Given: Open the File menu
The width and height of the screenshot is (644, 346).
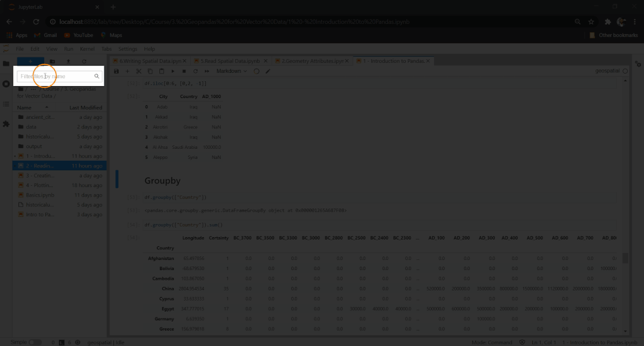Looking at the screenshot, I should click(x=19, y=49).
